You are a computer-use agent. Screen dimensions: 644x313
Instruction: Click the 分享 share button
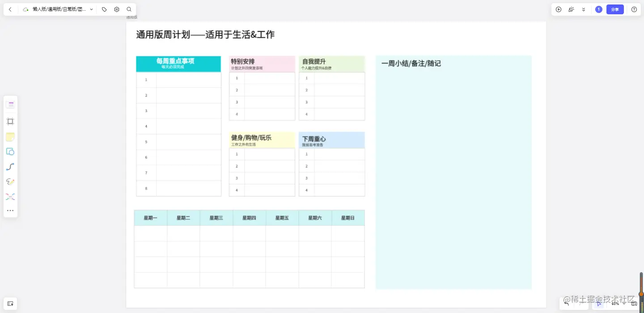coord(615,9)
